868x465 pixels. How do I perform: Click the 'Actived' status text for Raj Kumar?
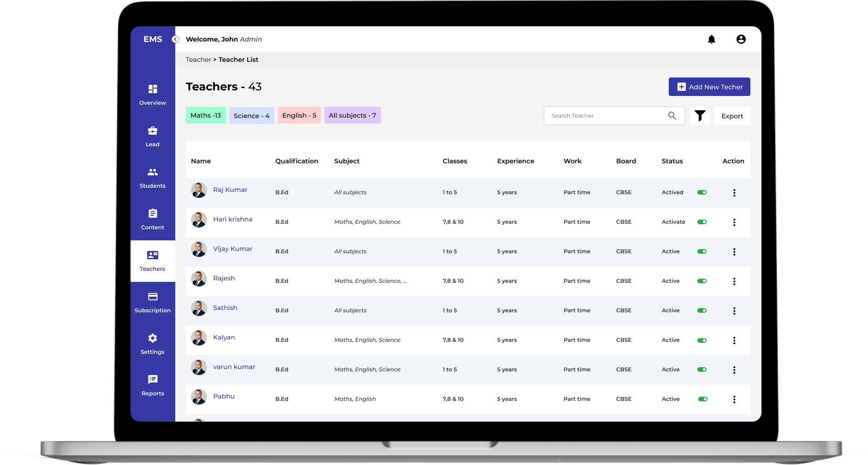(672, 192)
